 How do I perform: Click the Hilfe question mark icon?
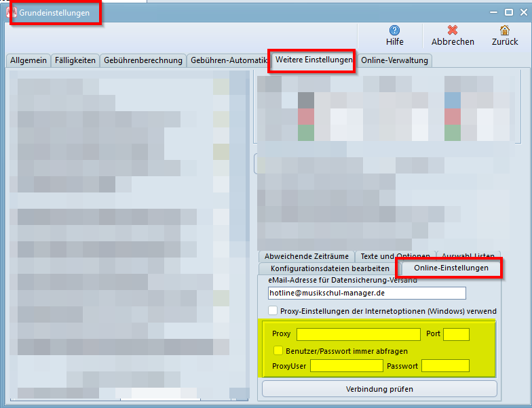(394, 30)
